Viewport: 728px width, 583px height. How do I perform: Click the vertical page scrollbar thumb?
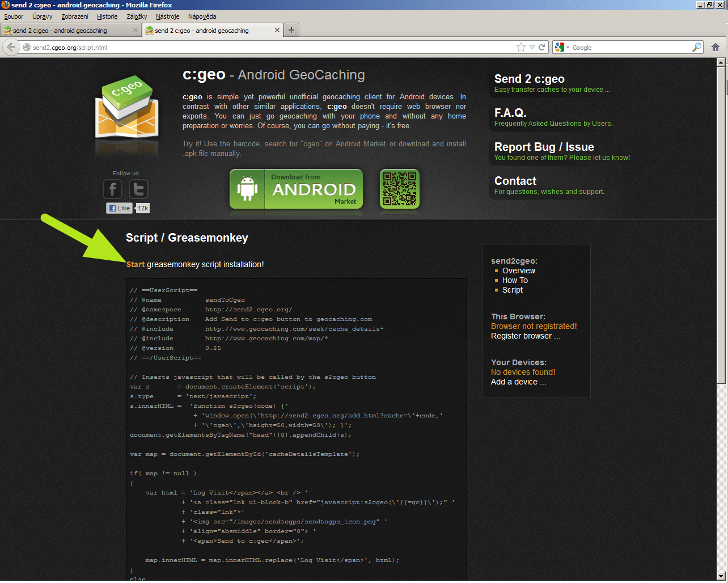[722, 227]
